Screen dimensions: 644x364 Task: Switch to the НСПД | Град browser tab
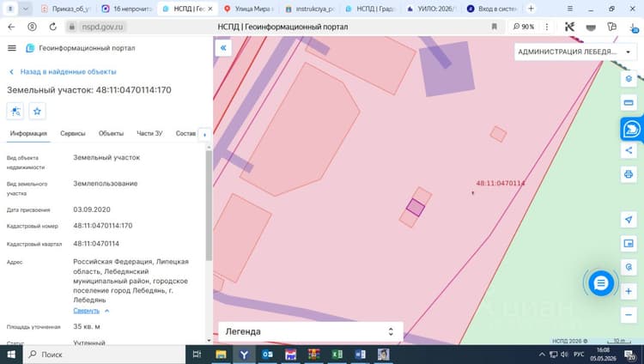tap(370, 9)
